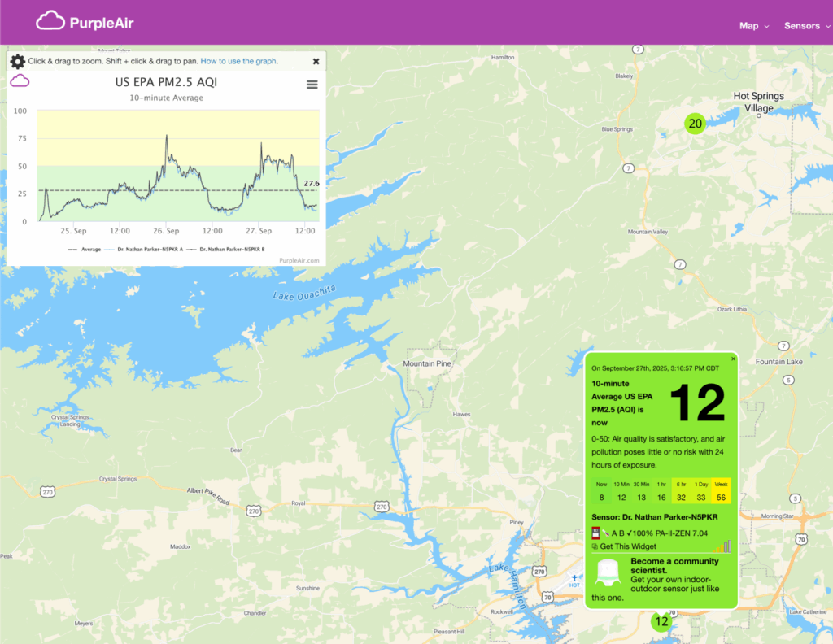Select the Week average cell
Viewport: 833px width, 644px height.
pos(721,491)
